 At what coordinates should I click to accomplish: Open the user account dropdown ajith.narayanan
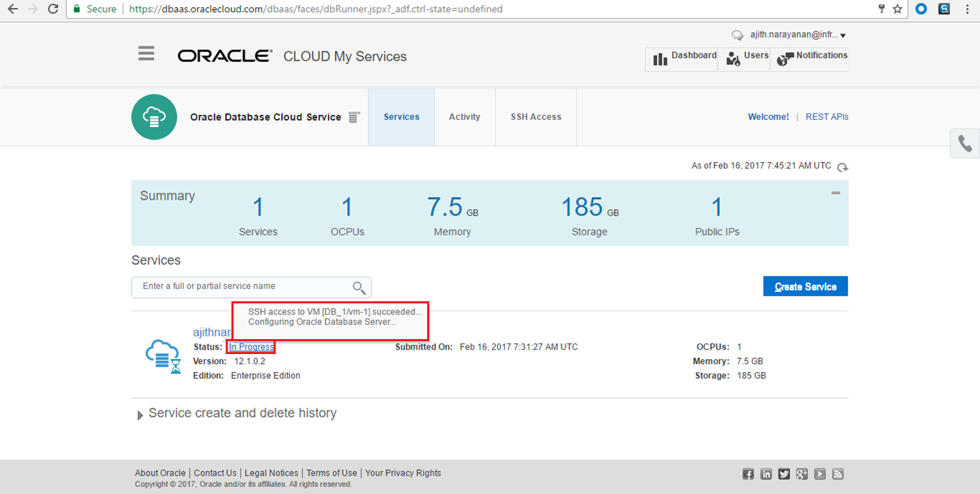(x=799, y=35)
